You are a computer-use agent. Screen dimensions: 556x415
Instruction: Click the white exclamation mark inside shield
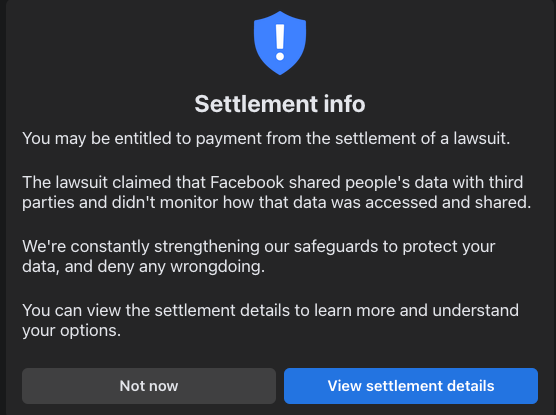(x=280, y=42)
